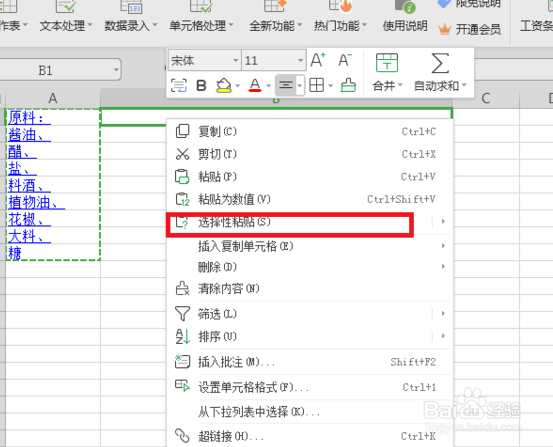Choose 插入批注(M) menu entry

(x=310, y=362)
